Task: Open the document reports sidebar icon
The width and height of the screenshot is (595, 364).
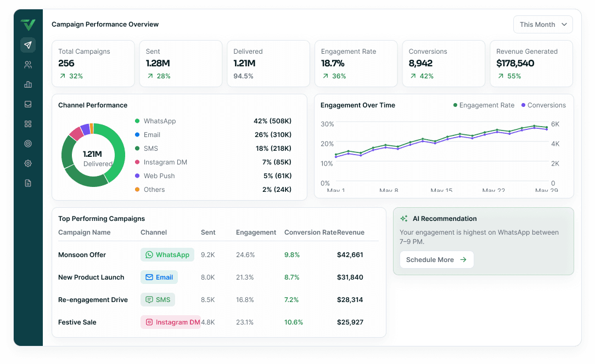Action: click(28, 183)
